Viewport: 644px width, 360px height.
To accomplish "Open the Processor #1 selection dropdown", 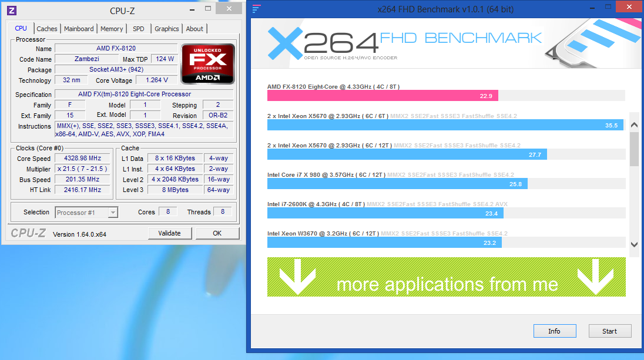I will pos(86,213).
